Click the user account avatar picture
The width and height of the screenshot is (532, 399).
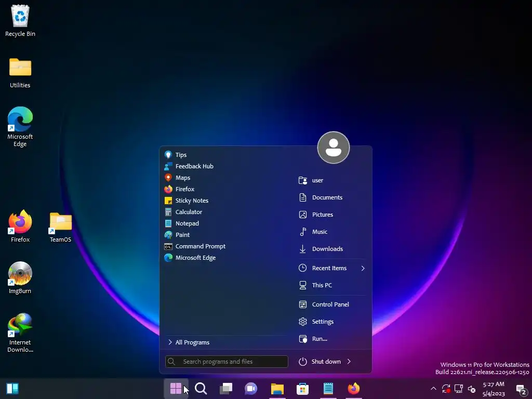coord(334,148)
